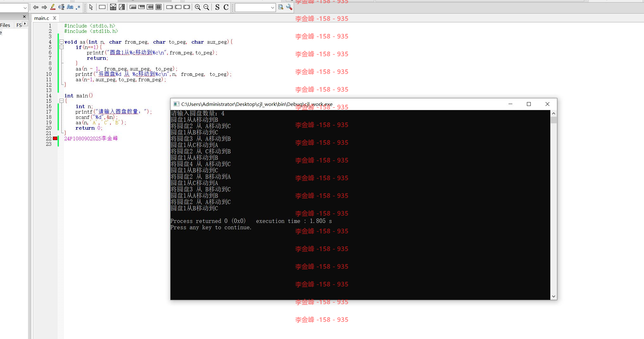Switch to the Files panel tab
Image resolution: width=644 pixels, height=339 pixels.
[x=5, y=25]
